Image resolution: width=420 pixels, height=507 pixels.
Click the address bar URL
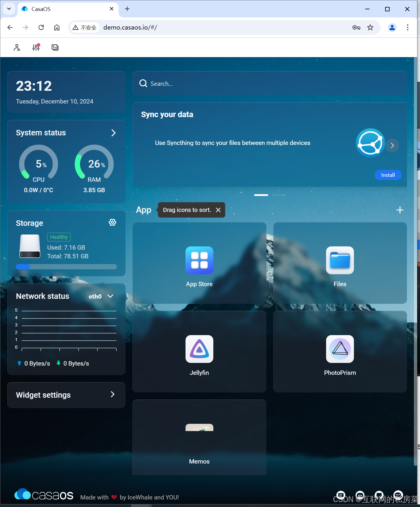[130, 28]
